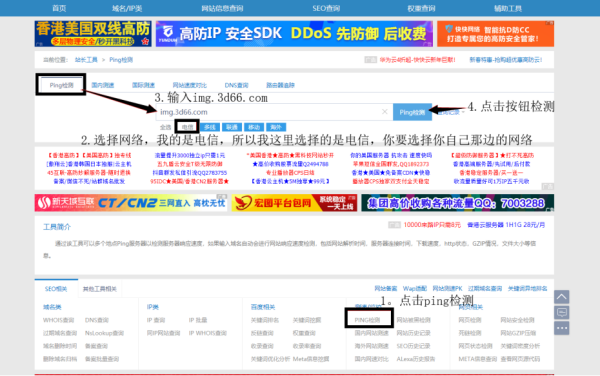Open the 权重查询 link under 百度相关

click(x=304, y=333)
